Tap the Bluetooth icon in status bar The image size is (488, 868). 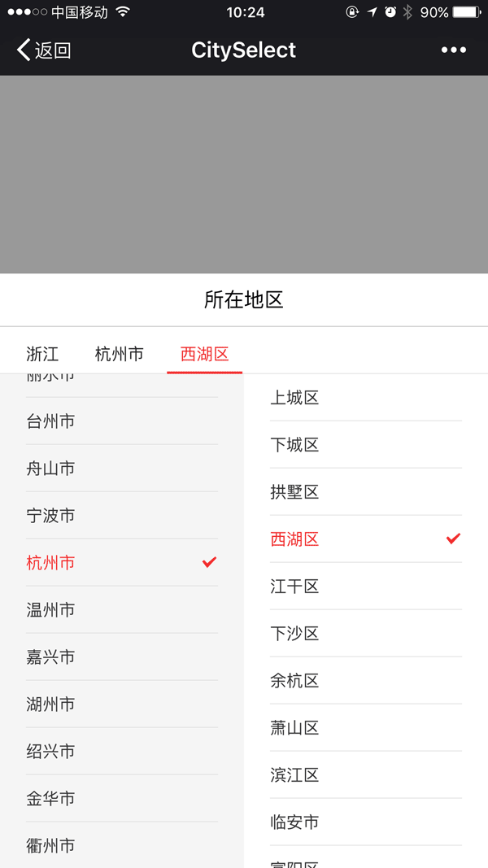click(x=407, y=12)
